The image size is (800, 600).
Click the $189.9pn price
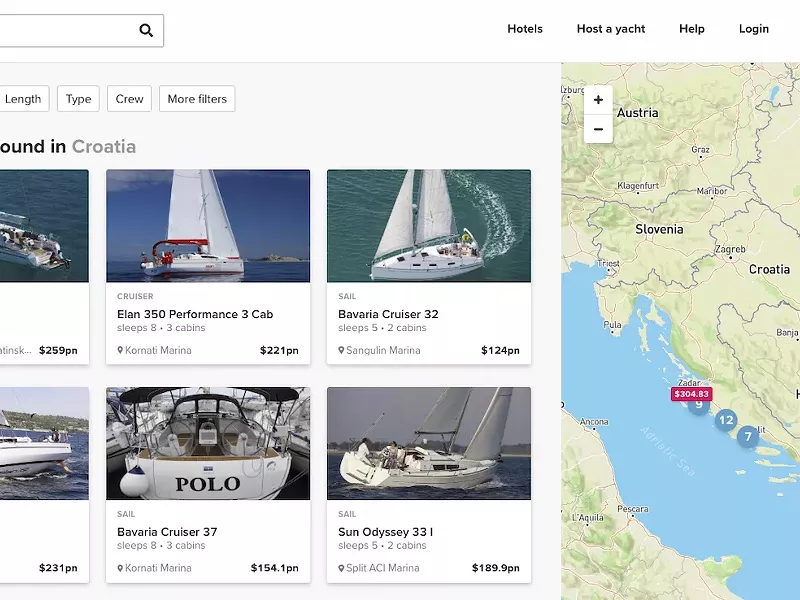pyautogui.click(x=495, y=568)
